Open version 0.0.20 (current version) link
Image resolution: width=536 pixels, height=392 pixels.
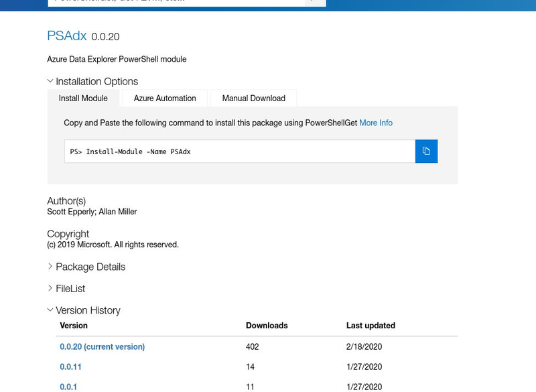(103, 346)
